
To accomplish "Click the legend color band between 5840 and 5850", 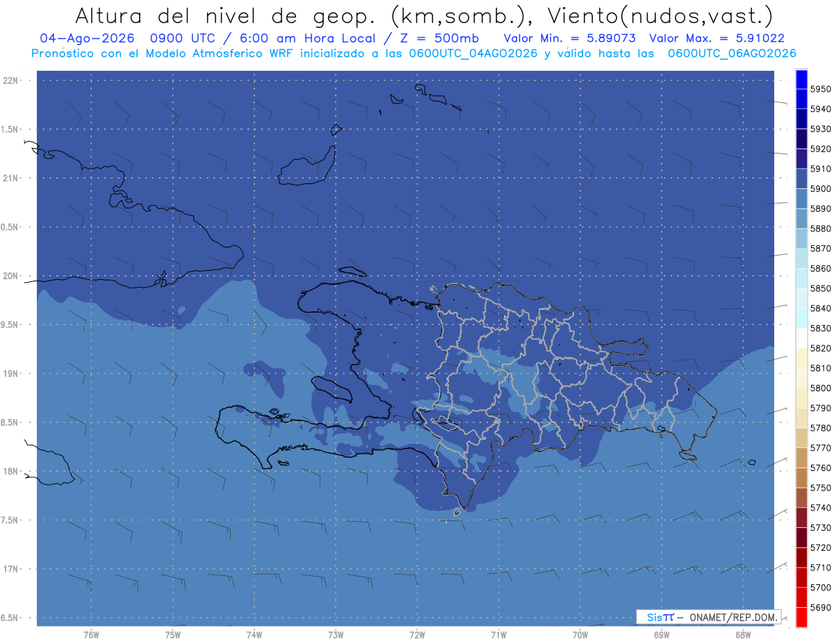I will point(801,298).
